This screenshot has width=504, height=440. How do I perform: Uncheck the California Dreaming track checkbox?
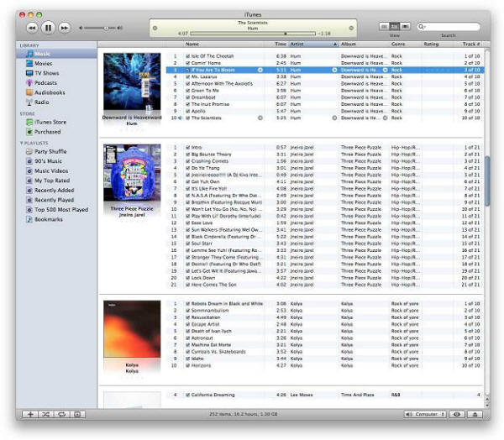coord(187,395)
